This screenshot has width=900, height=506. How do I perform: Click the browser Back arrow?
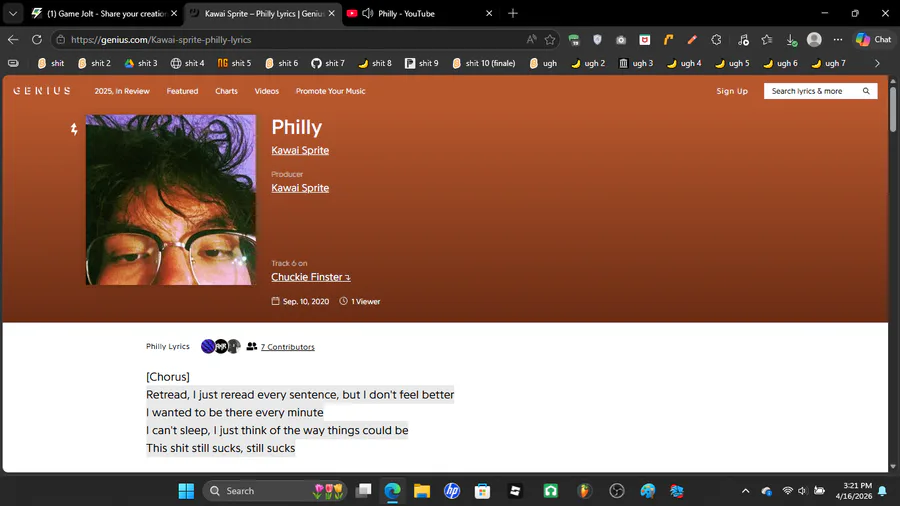click(x=13, y=40)
